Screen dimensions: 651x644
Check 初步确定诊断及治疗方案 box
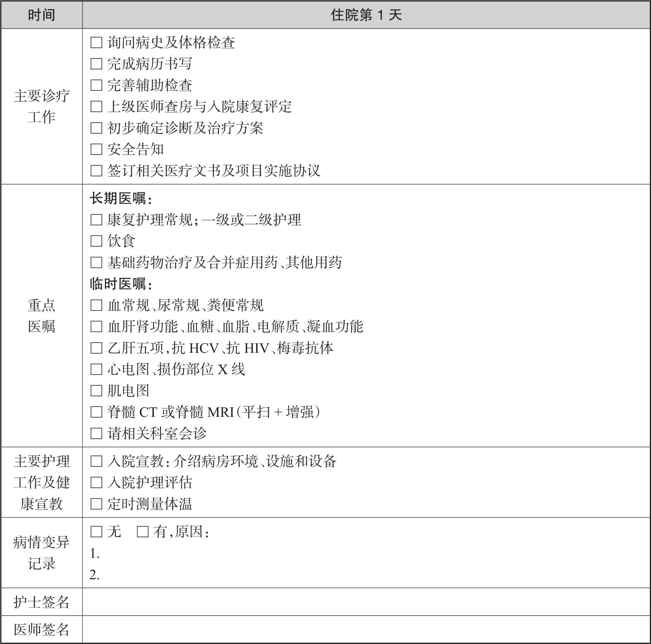[x=97, y=128]
